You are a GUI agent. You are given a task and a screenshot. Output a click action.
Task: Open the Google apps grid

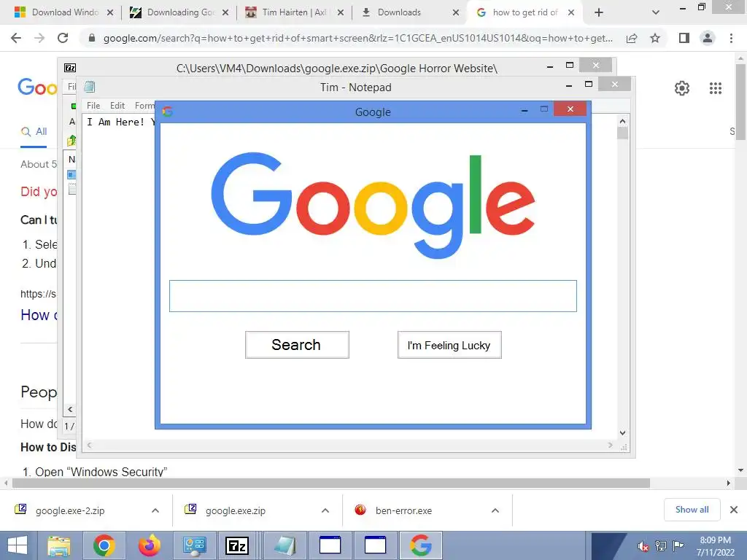[716, 88]
